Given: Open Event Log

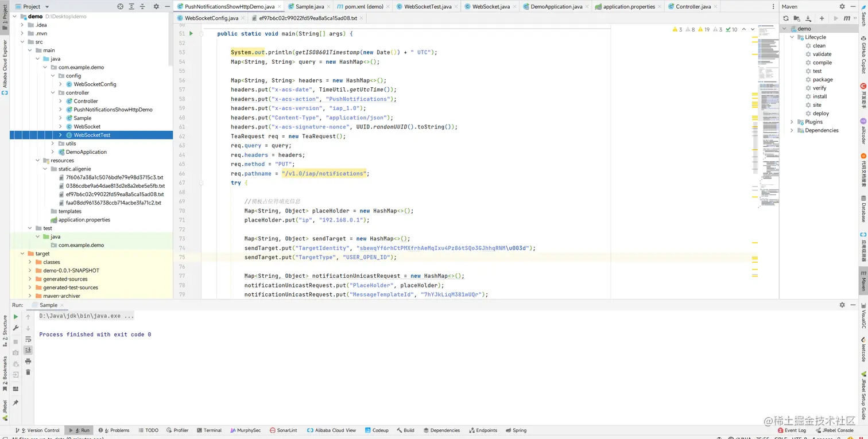Looking at the screenshot, I should tap(792, 430).
